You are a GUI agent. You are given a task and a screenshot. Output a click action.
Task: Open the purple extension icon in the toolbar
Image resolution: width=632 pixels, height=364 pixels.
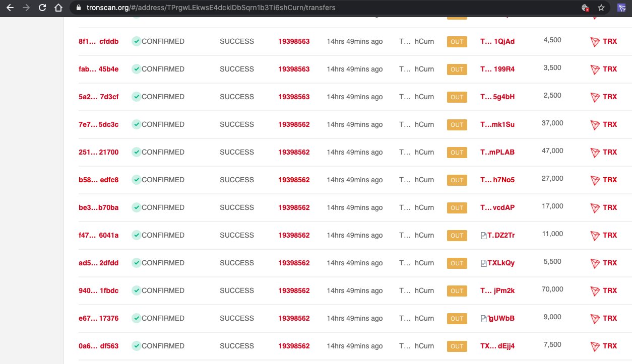622,8
